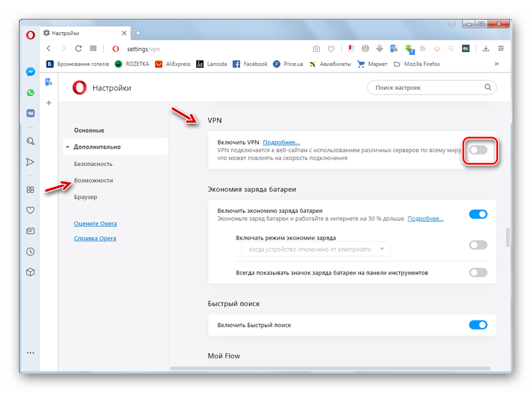Viewport: 532px width, 393px height.
Task: Switch to the Настройки tab
Action: coord(85,33)
